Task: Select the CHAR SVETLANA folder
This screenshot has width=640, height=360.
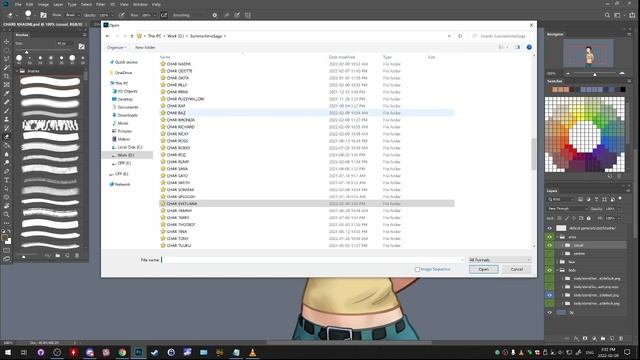Action: point(307,204)
